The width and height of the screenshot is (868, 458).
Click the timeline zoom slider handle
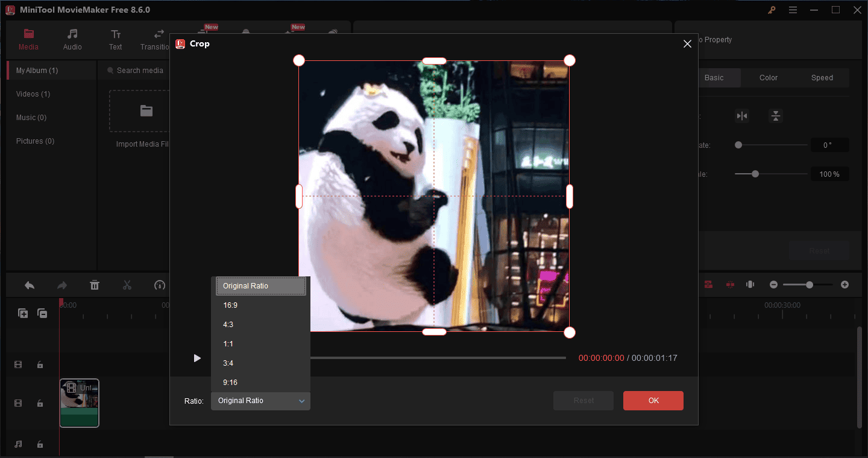(810, 284)
